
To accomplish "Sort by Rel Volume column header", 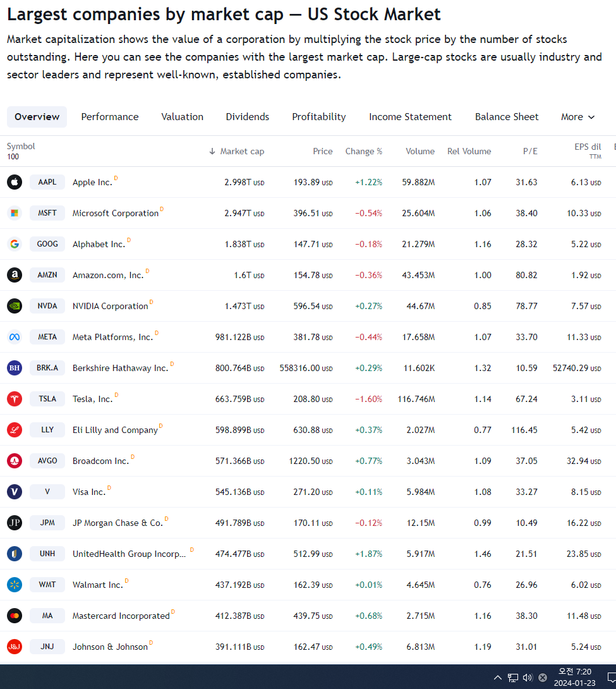I will click(x=469, y=151).
